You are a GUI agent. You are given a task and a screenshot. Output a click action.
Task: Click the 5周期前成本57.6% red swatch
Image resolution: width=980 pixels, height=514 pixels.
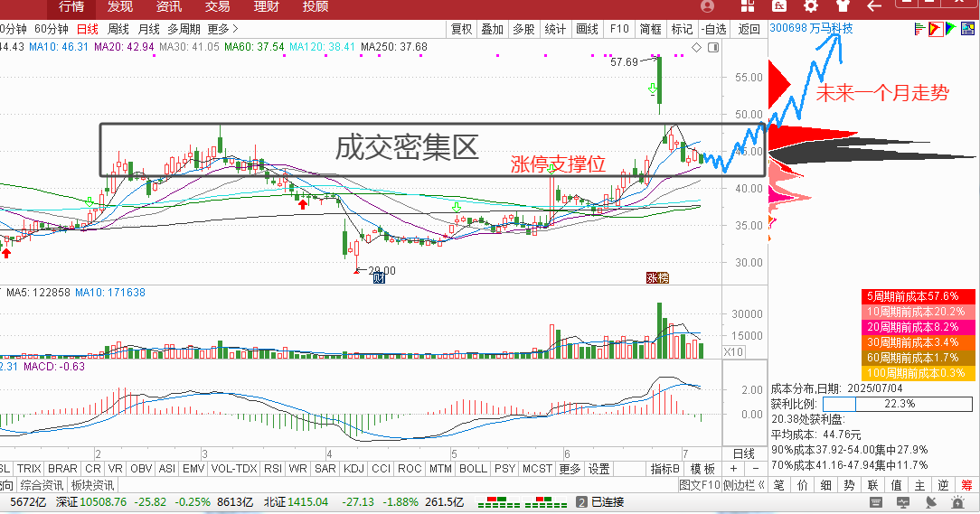(x=919, y=296)
